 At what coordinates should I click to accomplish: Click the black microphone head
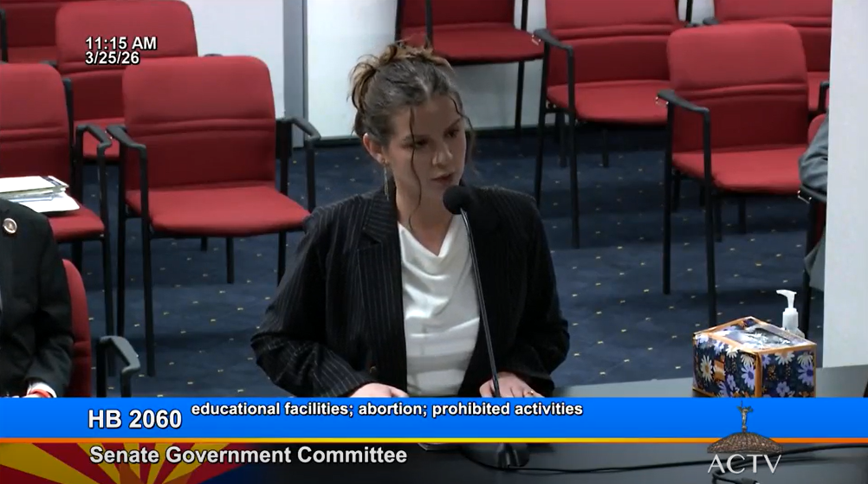click(x=457, y=199)
